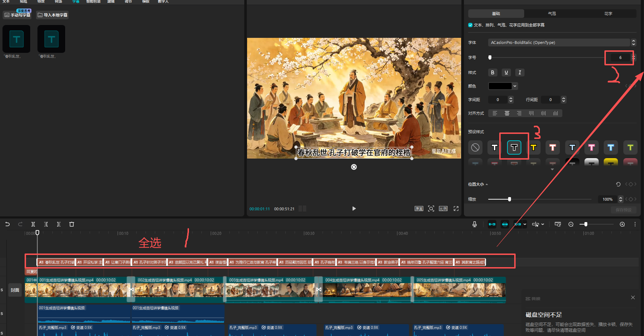Image resolution: width=644 pixels, height=336 pixels.
Task: Click the manual subtitle writing button
Action: [17, 15]
